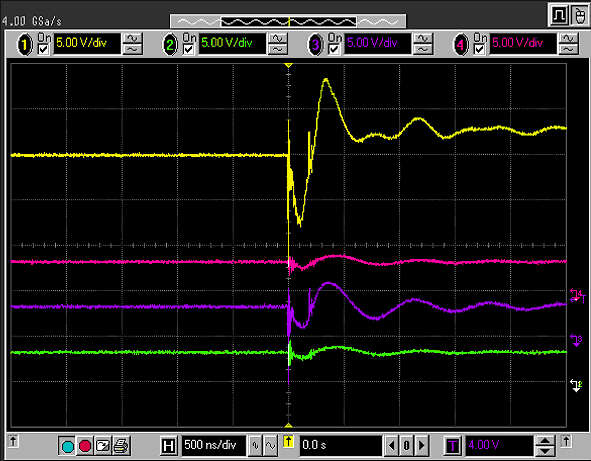Decrease channel 1 scale with smaller-wave button
This screenshot has height=461, width=591.
(133, 49)
